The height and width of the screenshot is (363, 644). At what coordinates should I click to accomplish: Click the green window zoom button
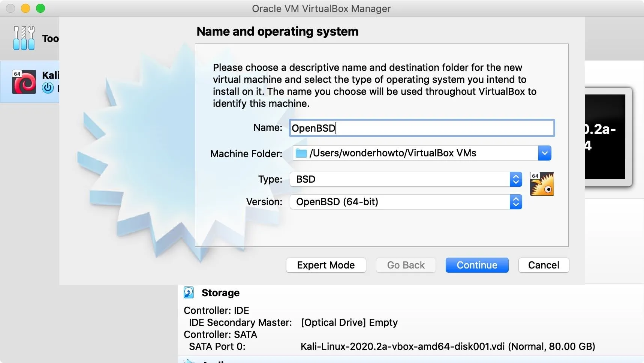click(40, 8)
